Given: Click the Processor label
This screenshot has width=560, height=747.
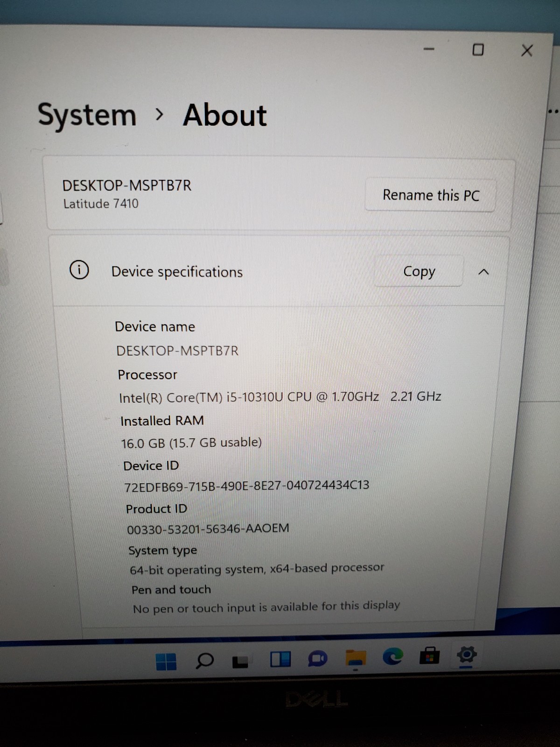Looking at the screenshot, I should pyautogui.click(x=147, y=374).
